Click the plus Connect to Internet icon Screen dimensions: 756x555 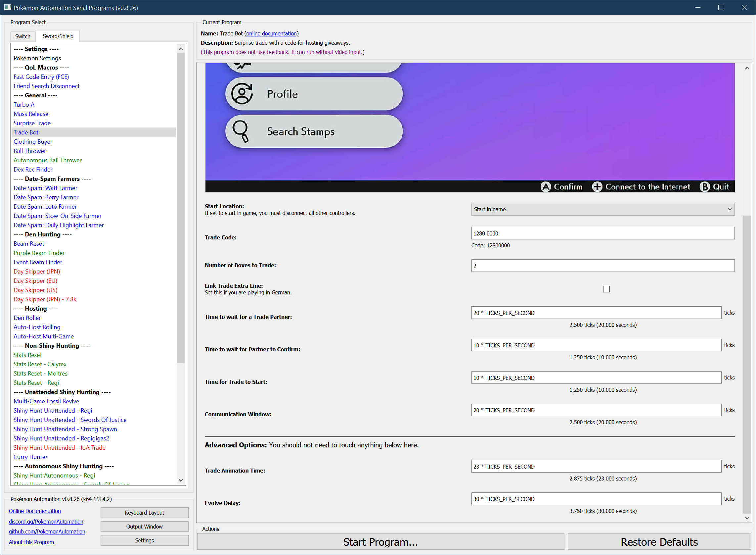click(x=597, y=187)
